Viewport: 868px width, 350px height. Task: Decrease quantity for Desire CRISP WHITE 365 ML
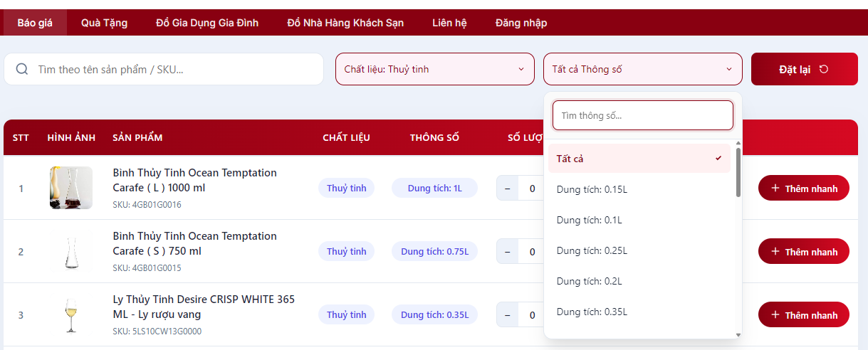coord(507,315)
